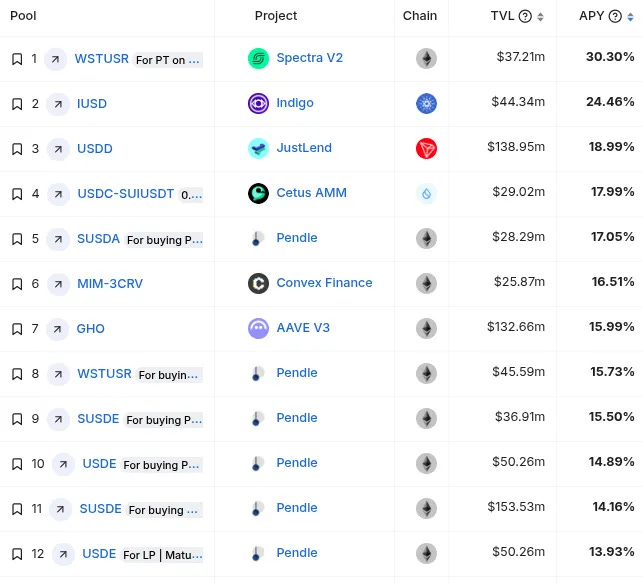
Task: Click the Sui chain icon for Cetus
Action: 426,193
